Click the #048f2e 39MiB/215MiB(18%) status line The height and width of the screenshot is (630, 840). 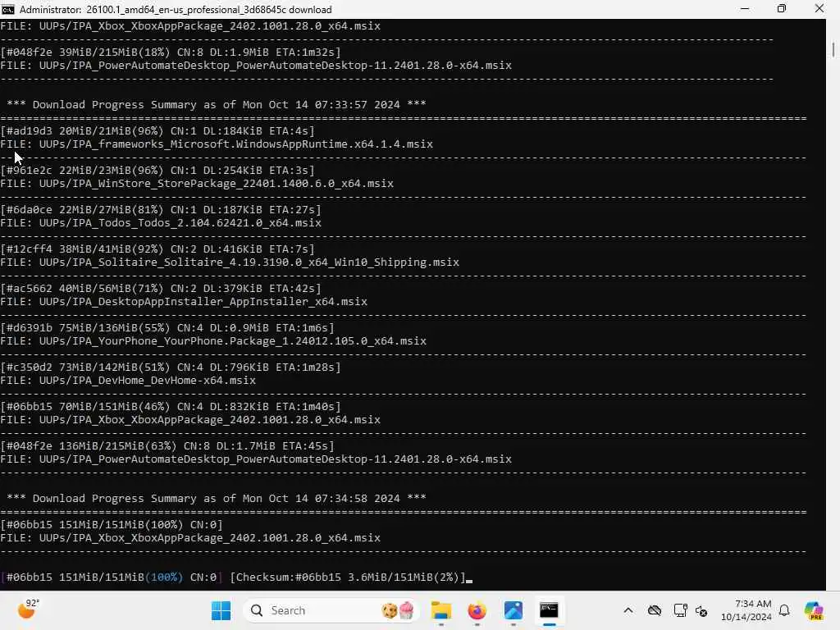point(171,52)
